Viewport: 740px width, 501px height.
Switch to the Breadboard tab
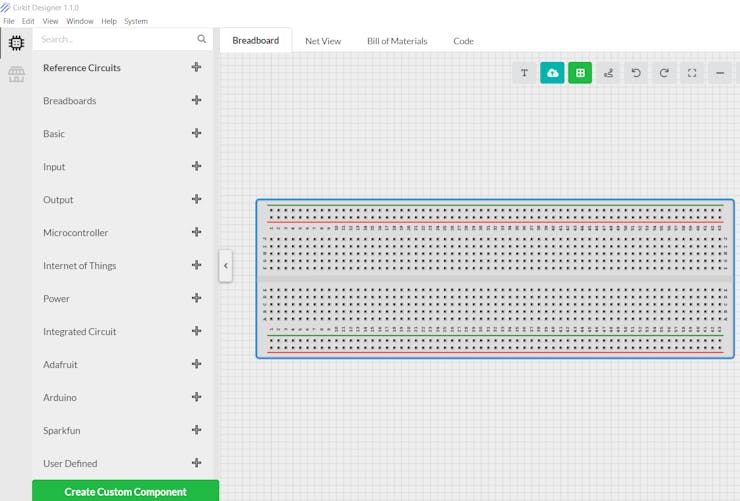pyautogui.click(x=256, y=41)
